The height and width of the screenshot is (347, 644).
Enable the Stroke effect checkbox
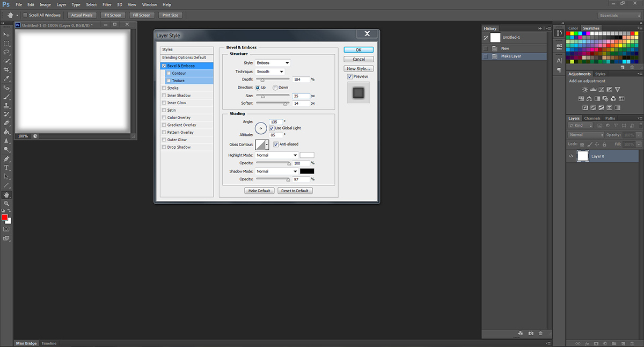164,88
